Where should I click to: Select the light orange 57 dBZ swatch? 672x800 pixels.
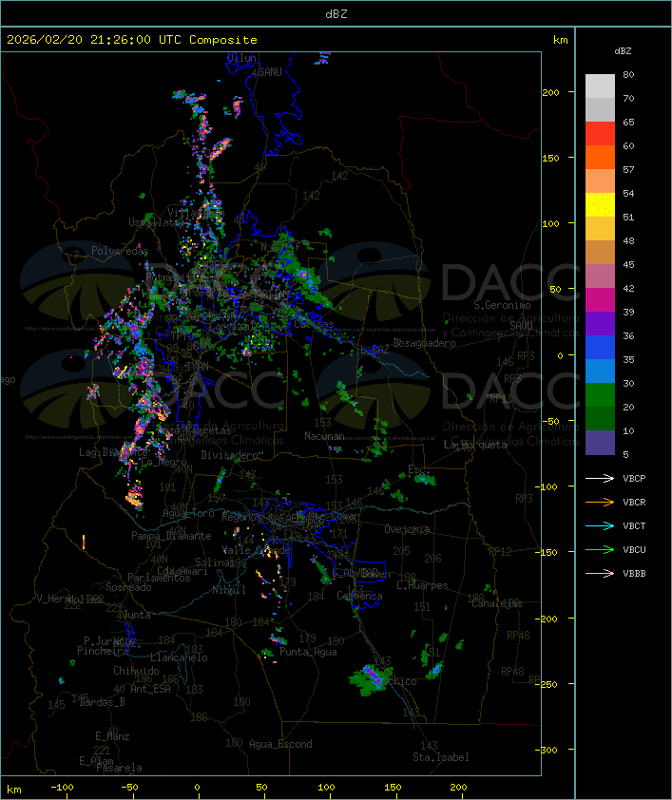[600, 181]
